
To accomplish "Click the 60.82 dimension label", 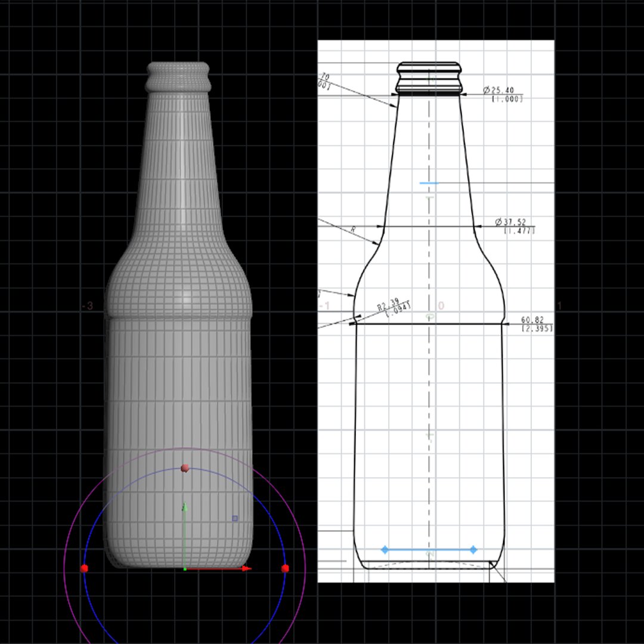I will pyautogui.click(x=532, y=320).
